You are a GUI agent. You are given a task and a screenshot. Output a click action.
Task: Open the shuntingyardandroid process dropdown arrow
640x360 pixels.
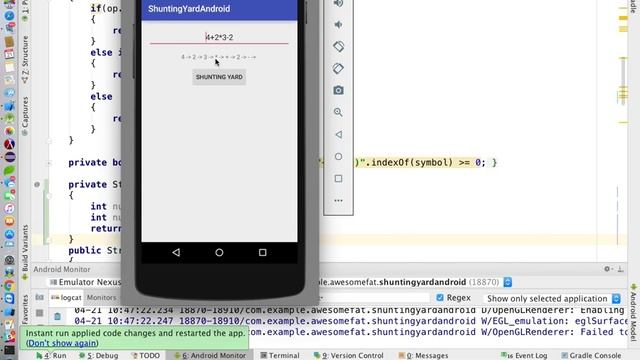click(x=507, y=282)
